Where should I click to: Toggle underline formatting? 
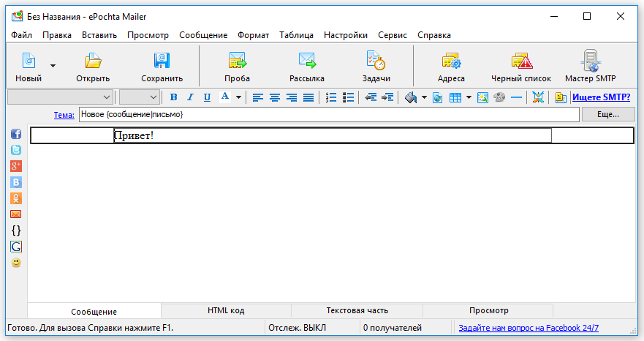click(x=207, y=97)
